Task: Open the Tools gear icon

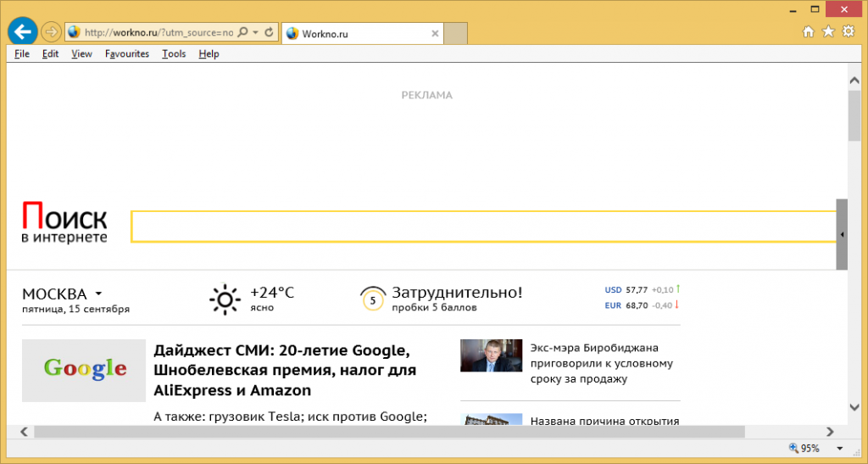Action: (x=849, y=32)
